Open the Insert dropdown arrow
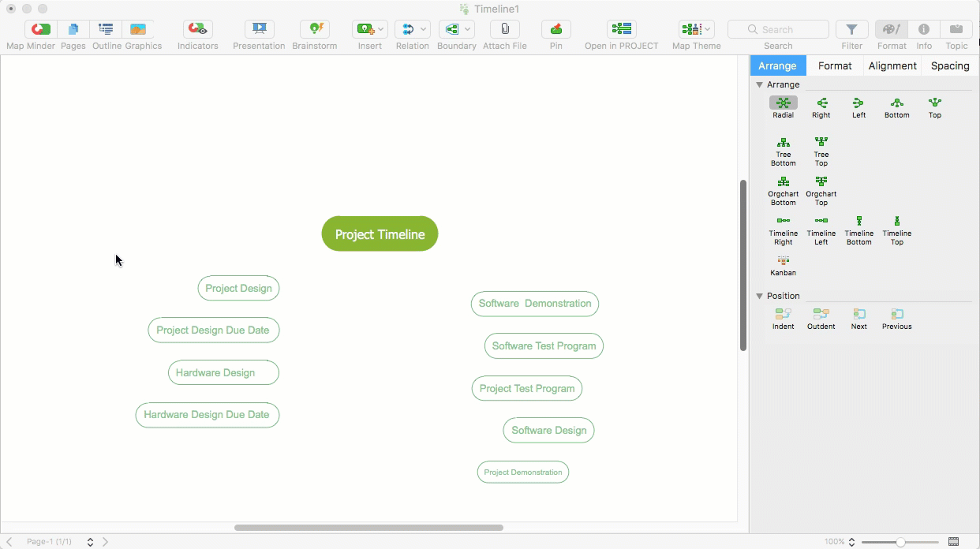Viewport: 980px width, 549px height. point(381,29)
